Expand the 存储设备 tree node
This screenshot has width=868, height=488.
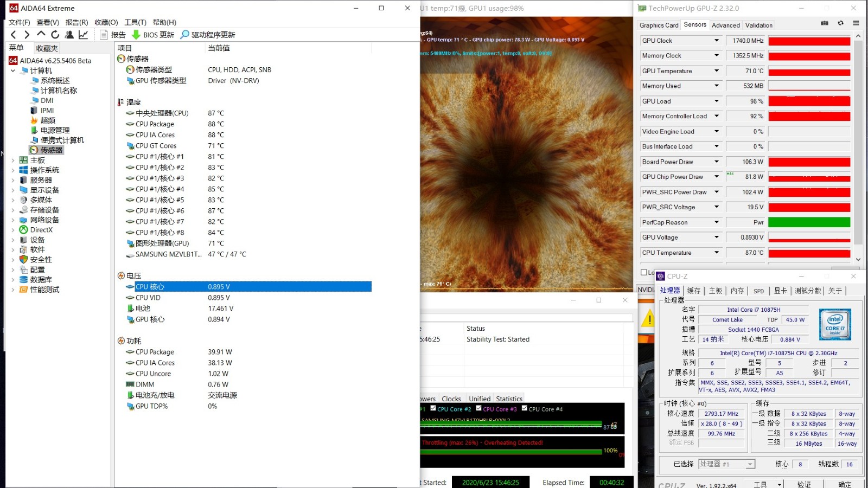(13, 210)
